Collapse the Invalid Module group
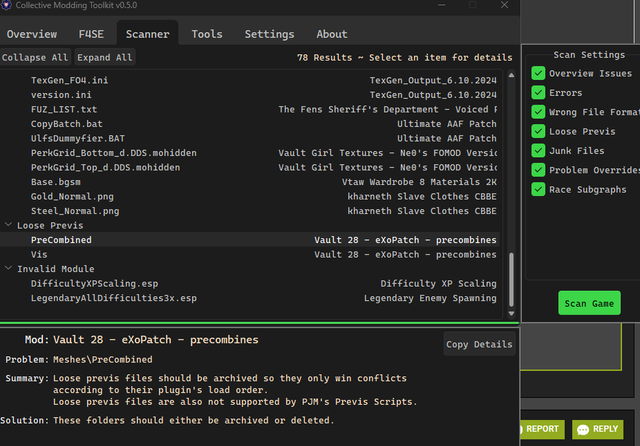This screenshot has width=640, height=446. [8, 268]
